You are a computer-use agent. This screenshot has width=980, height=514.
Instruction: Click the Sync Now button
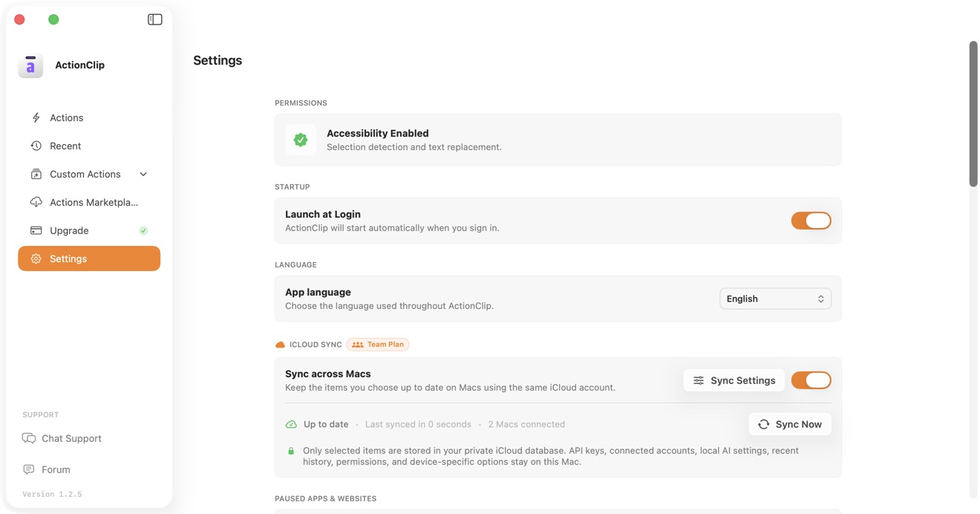[790, 424]
